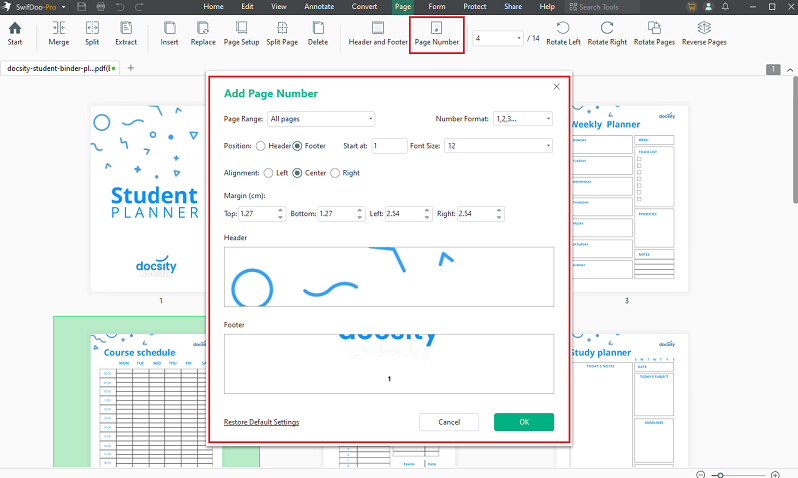This screenshot has width=798, height=478.
Task: Click the Start at input field
Action: pos(389,146)
